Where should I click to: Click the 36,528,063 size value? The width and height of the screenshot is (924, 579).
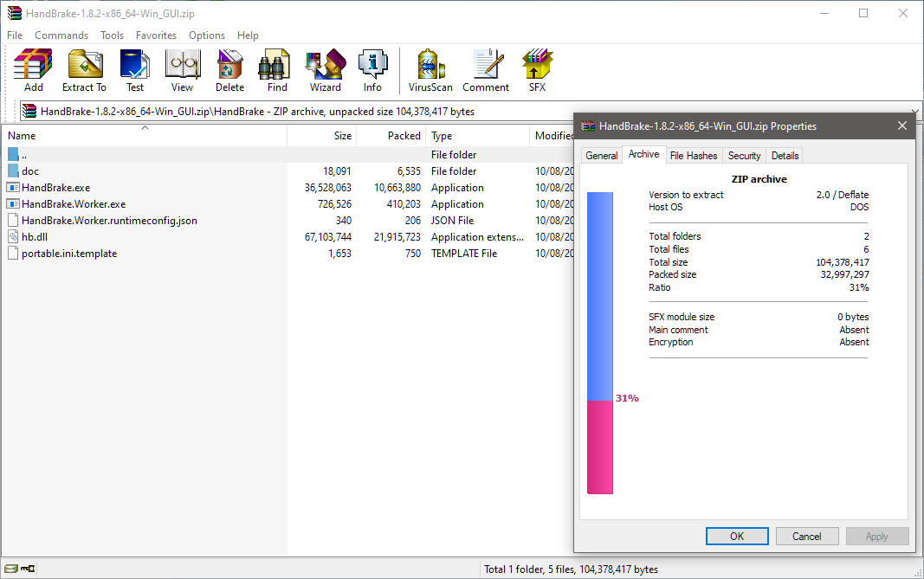(328, 188)
